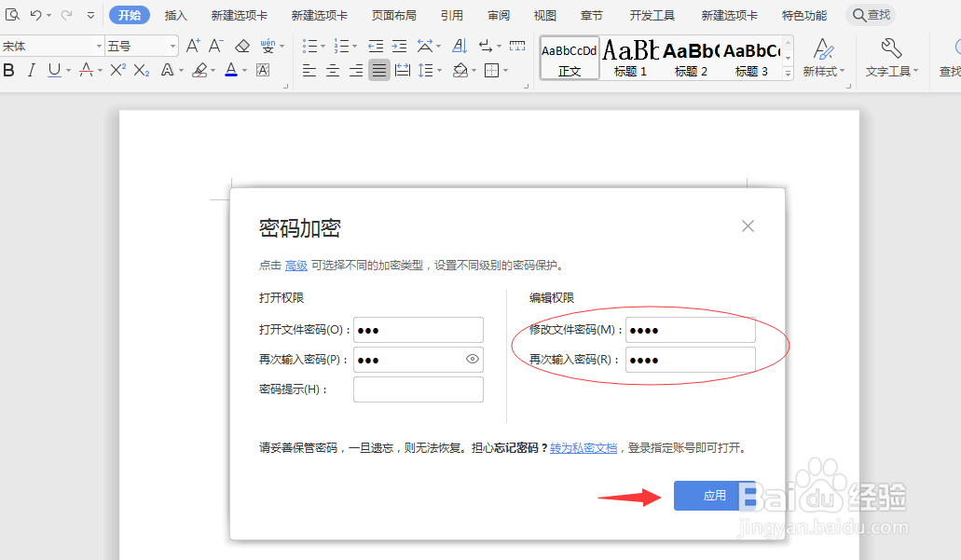Apply subscript formatting
This screenshot has height=560, width=961.
142,71
